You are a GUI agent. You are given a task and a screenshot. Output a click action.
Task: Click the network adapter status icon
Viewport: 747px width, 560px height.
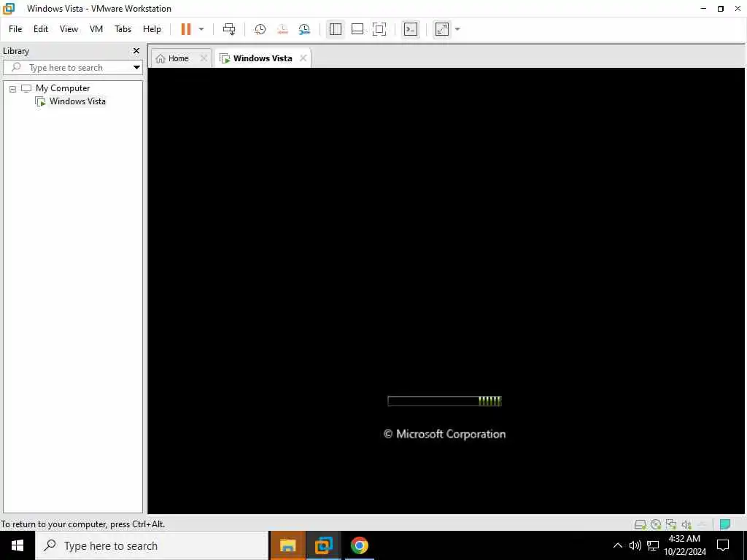(x=671, y=524)
